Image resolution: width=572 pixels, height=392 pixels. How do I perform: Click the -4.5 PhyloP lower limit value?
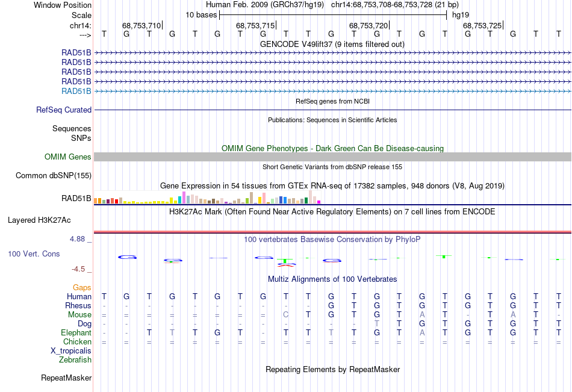pyautogui.click(x=78, y=269)
